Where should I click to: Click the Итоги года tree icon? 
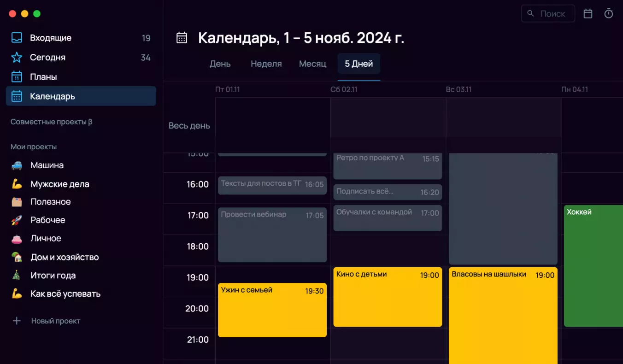pos(17,276)
